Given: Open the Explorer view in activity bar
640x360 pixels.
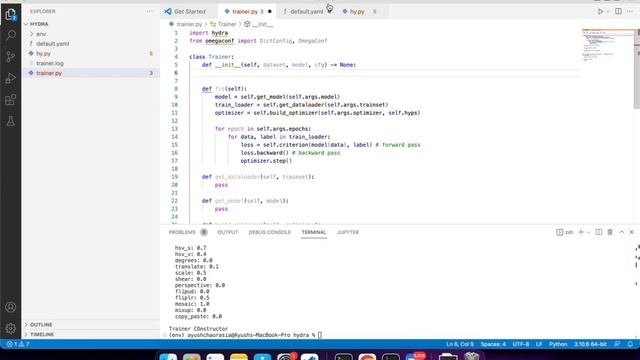Looking at the screenshot, I should [11, 14].
